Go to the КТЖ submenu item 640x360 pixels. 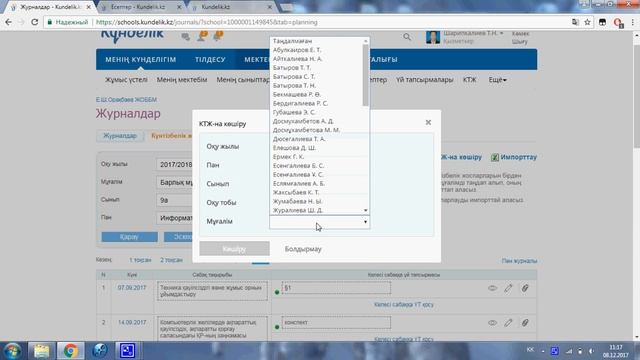coord(469,80)
